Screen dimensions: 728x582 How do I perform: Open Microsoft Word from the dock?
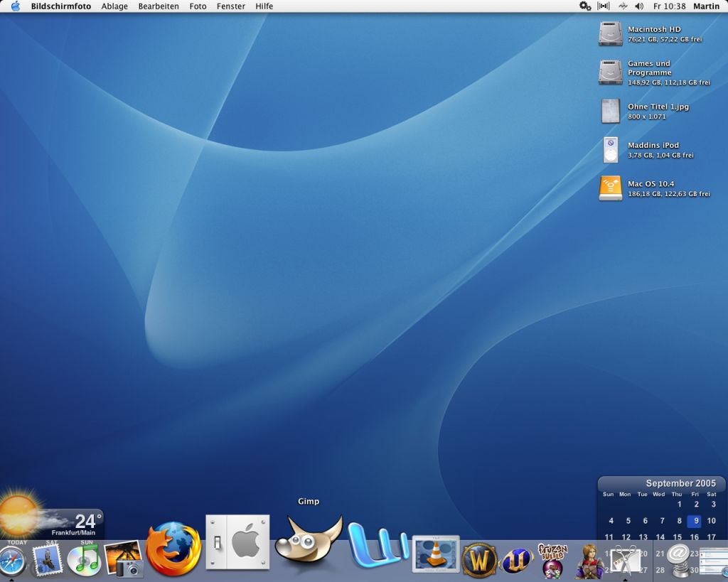point(378,545)
